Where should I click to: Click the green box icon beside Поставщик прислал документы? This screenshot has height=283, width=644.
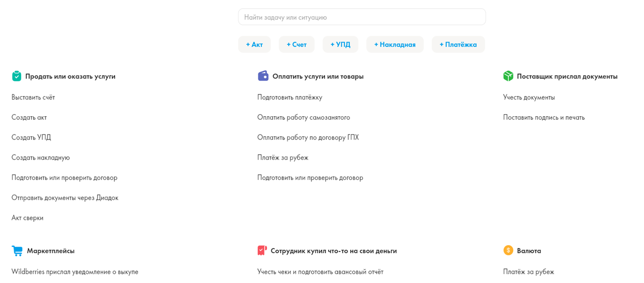pyautogui.click(x=508, y=76)
